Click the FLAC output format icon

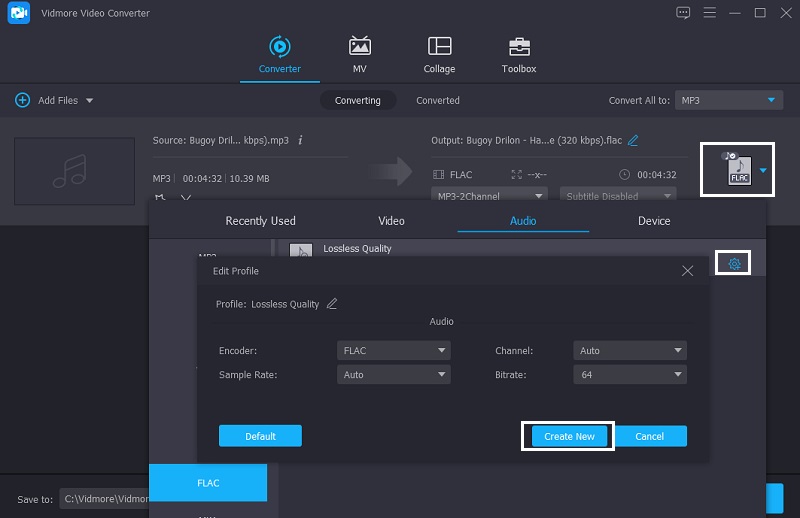tap(738, 170)
